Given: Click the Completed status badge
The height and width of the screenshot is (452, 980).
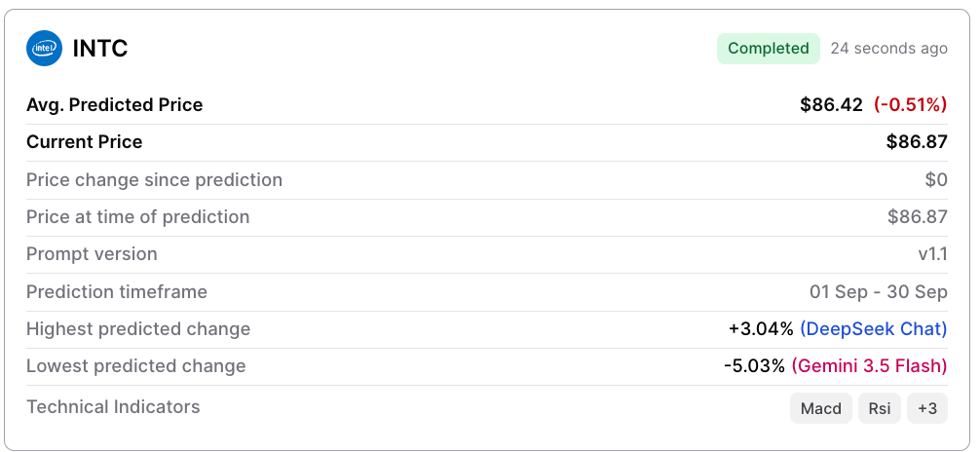Looking at the screenshot, I should pyautogui.click(x=769, y=48).
